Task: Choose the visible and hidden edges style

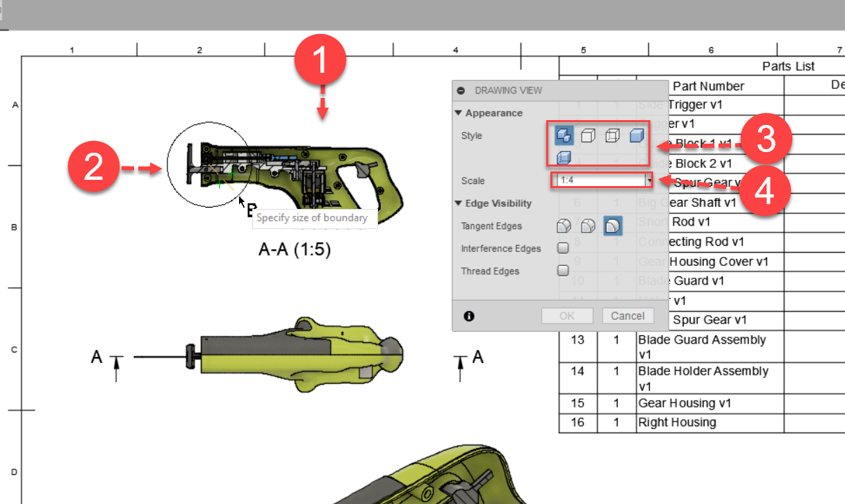Action: point(612,135)
